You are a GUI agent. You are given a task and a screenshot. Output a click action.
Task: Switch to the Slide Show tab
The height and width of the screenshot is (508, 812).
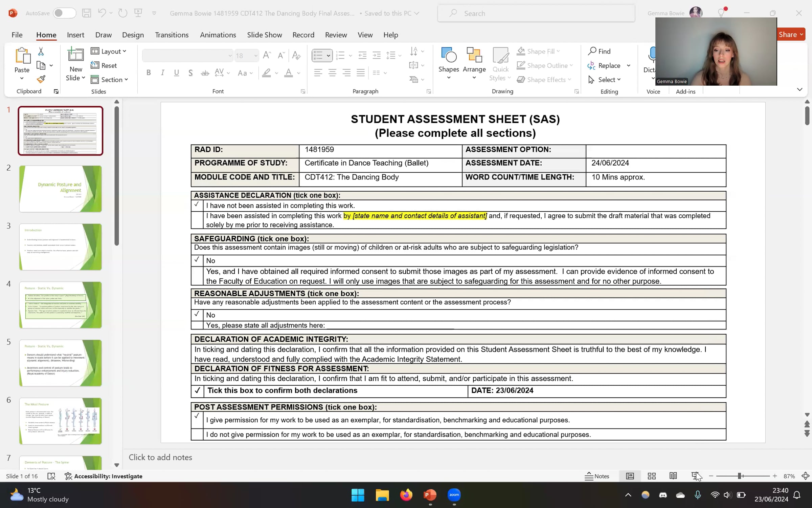point(264,35)
